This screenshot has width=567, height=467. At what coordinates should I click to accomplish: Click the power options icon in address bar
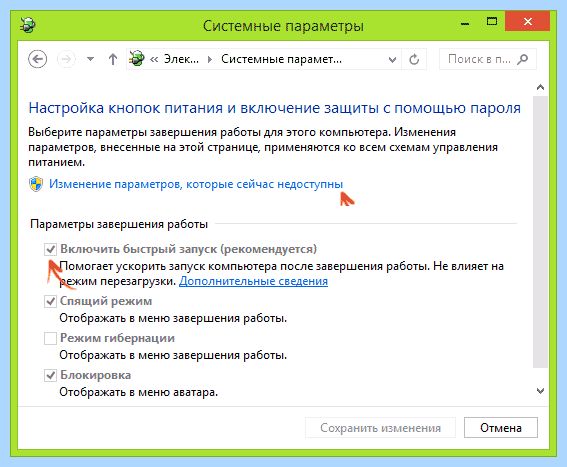137,59
